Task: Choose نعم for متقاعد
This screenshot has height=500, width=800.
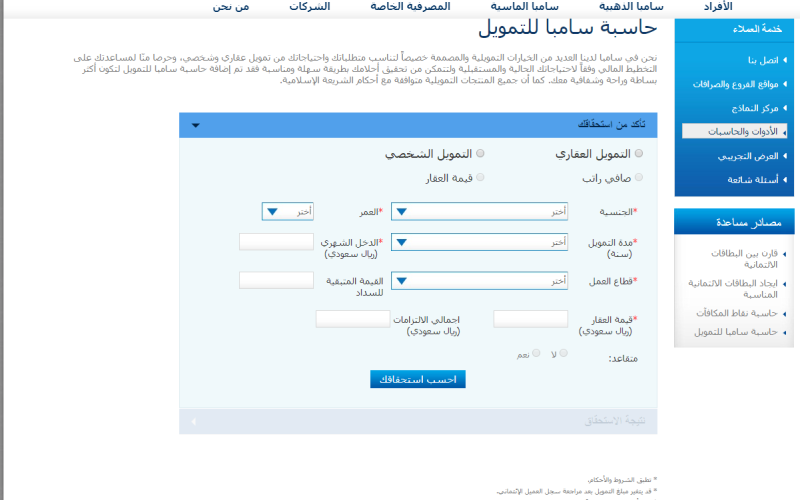Action: (536, 353)
